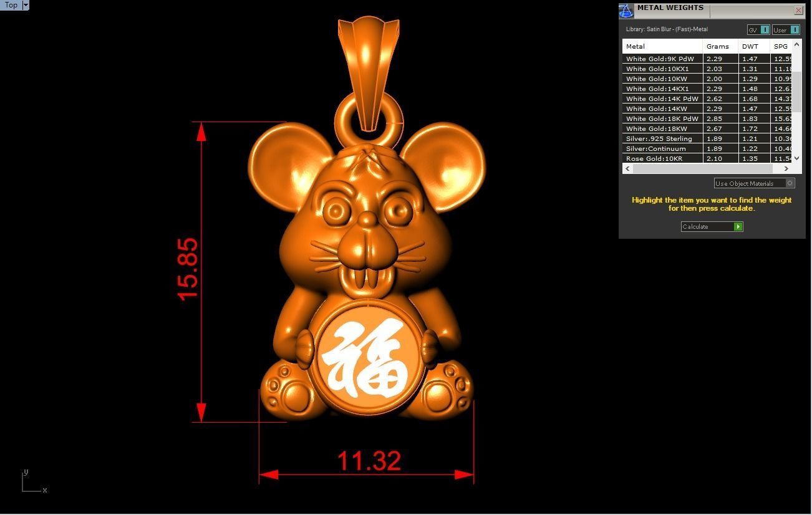Close the Metal Weights panel
The height and width of the screenshot is (515, 812).
[798, 11]
